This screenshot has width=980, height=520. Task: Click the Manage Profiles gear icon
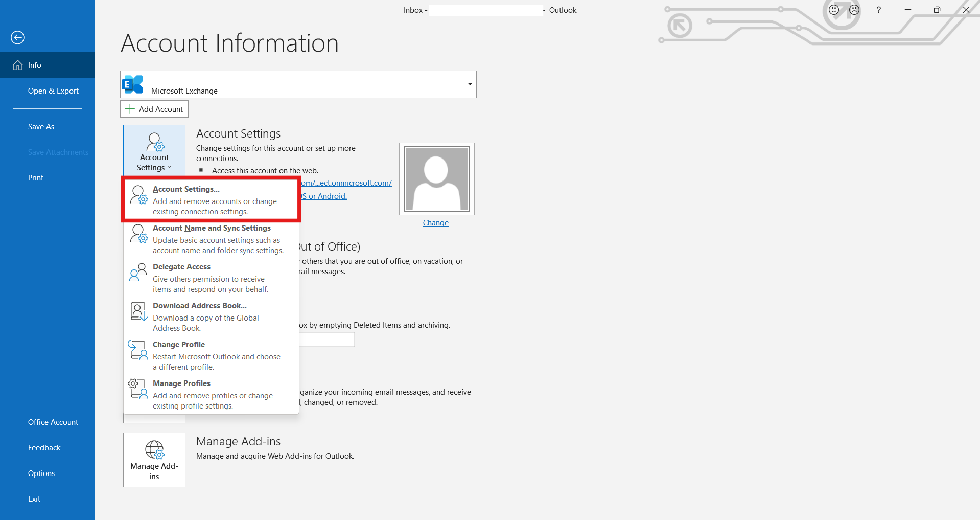tap(138, 389)
